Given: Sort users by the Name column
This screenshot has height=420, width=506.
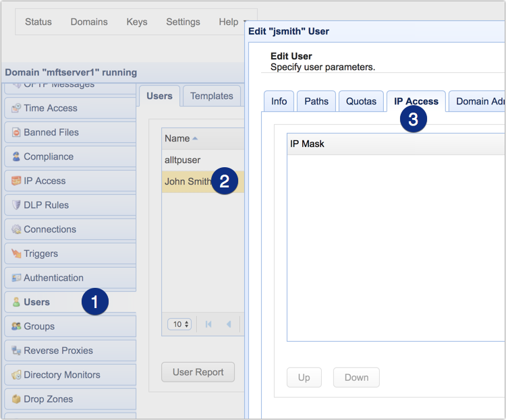Looking at the screenshot, I should (x=181, y=138).
